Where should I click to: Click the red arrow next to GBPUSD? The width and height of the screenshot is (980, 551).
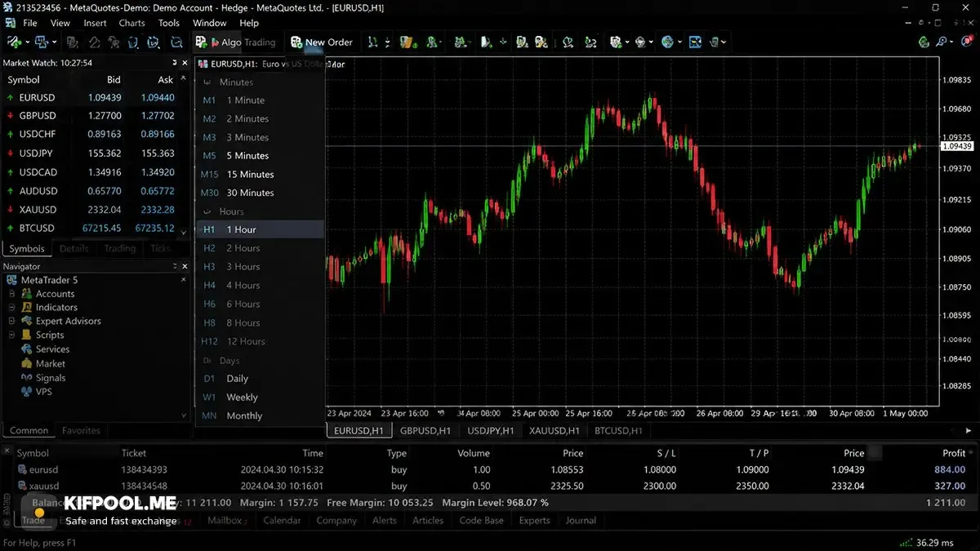click(x=9, y=116)
